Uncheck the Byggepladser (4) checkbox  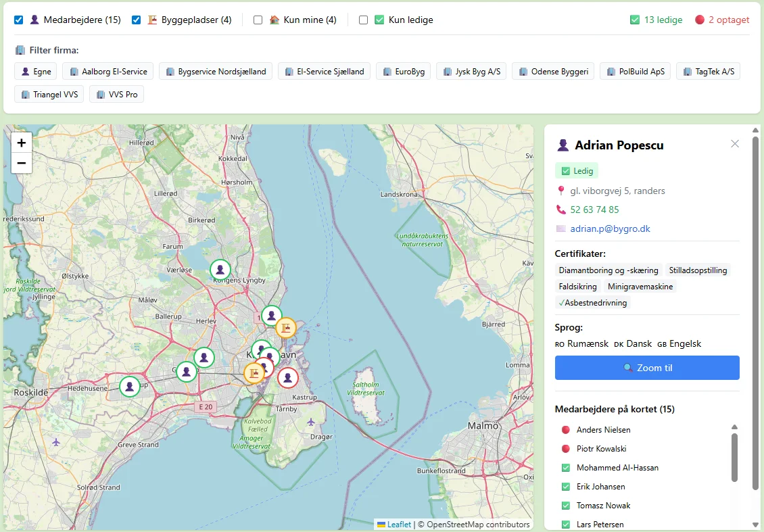[x=137, y=20]
